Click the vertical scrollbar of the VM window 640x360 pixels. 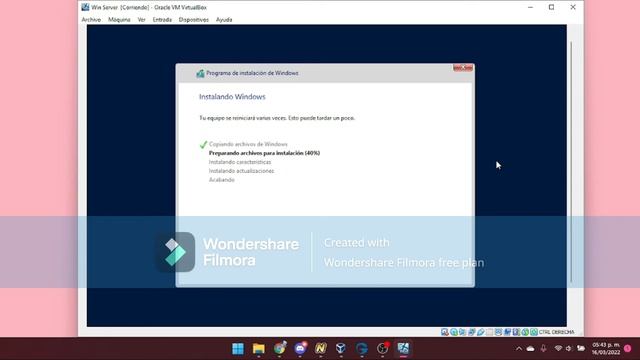571,162
